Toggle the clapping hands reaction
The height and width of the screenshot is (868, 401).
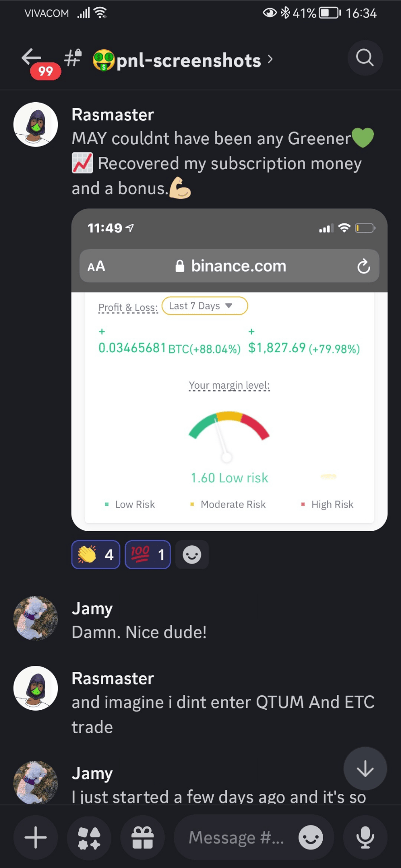click(96, 555)
